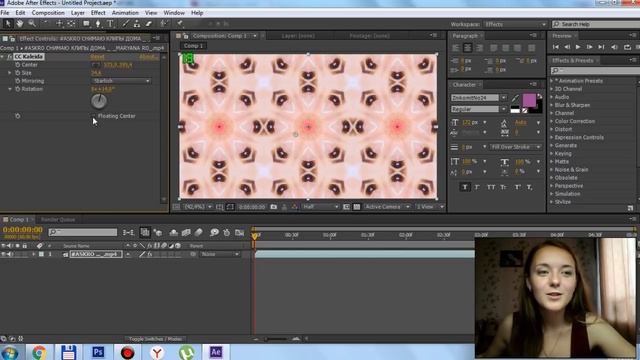Open the Fill Over Stroke dropdown
Screen dimensions: 640x360
(516, 147)
